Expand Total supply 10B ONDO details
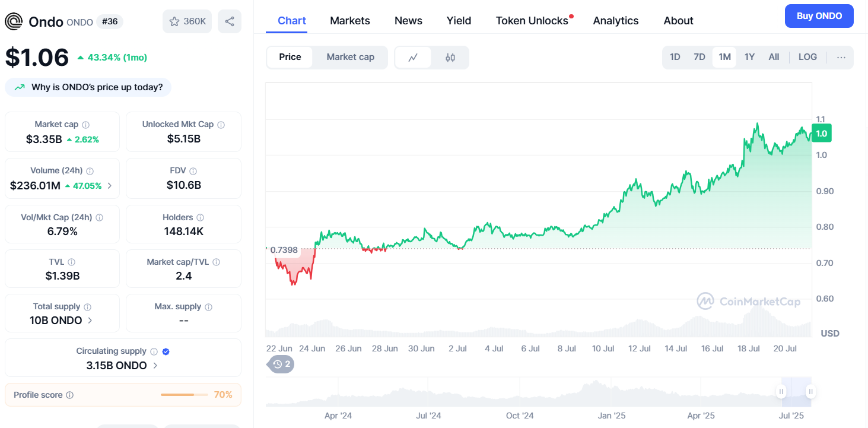Image resolution: width=868 pixels, height=428 pixels. point(90,321)
